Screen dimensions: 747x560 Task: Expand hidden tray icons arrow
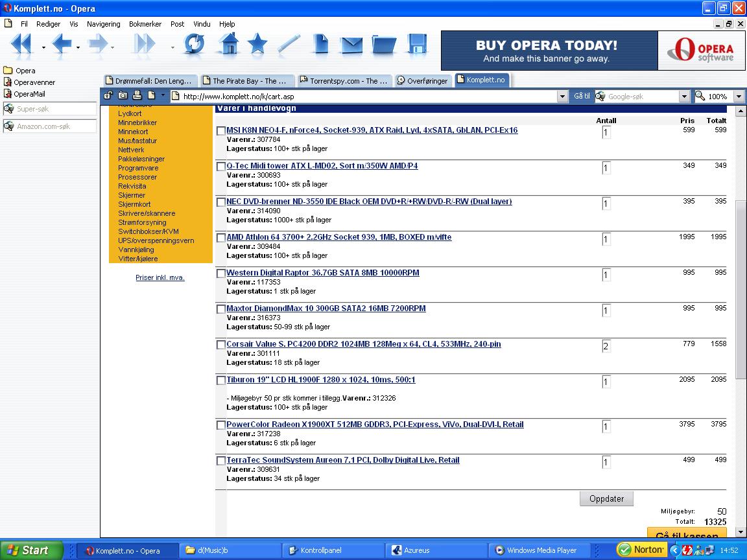coord(674,550)
